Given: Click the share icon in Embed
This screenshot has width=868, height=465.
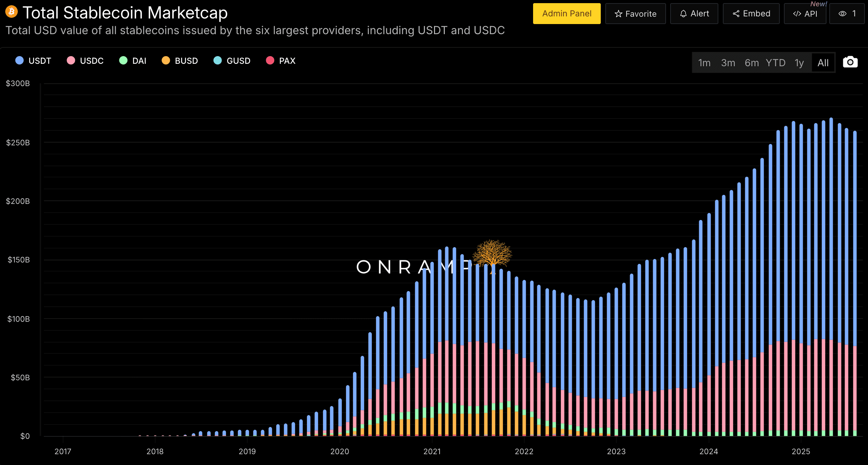Looking at the screenshot, I should (736, 14).
